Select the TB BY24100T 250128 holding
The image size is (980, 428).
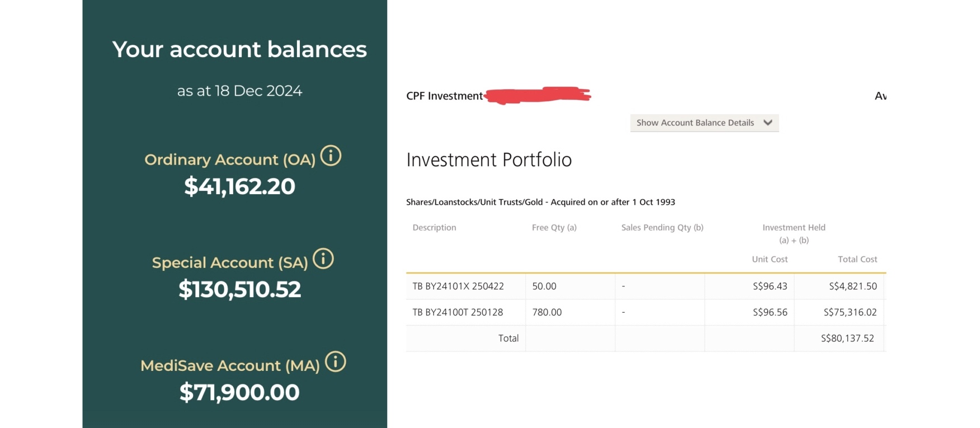(x=458, y=312)
